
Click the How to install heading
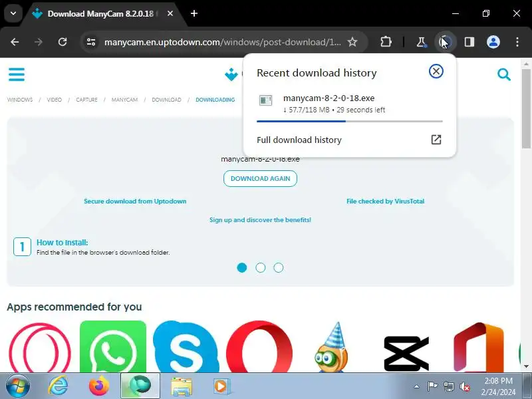tap(62, 243)
